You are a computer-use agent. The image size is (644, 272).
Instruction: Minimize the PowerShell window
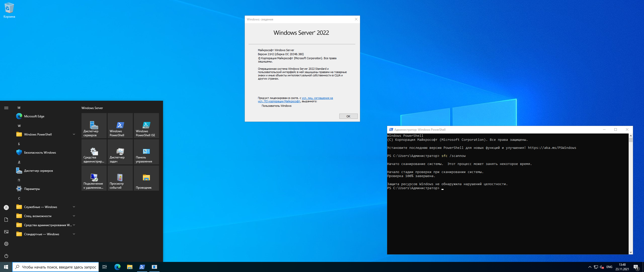[604, 130]
